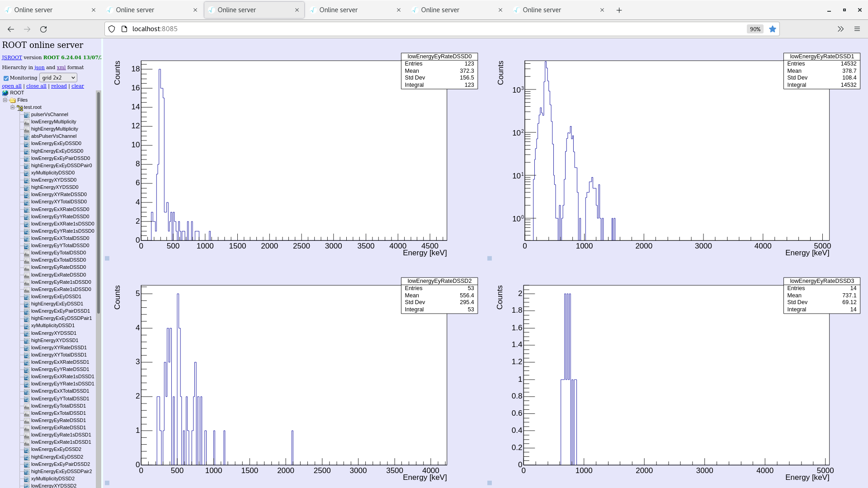Click the new tab plus button
The height and width of the screenshot is (488, 868).
[x=619, y=10]
